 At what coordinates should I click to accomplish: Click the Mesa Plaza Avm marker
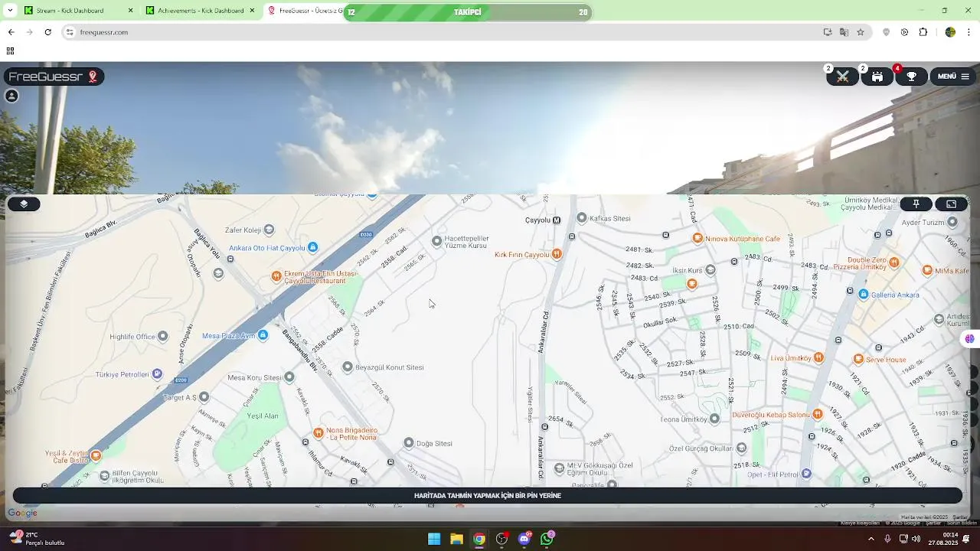click(263, 335)
